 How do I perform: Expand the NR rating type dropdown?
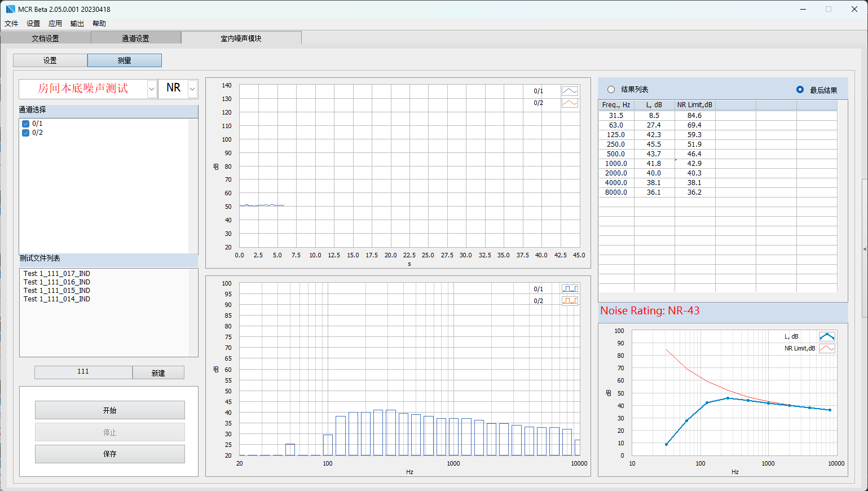pos(192,89)
